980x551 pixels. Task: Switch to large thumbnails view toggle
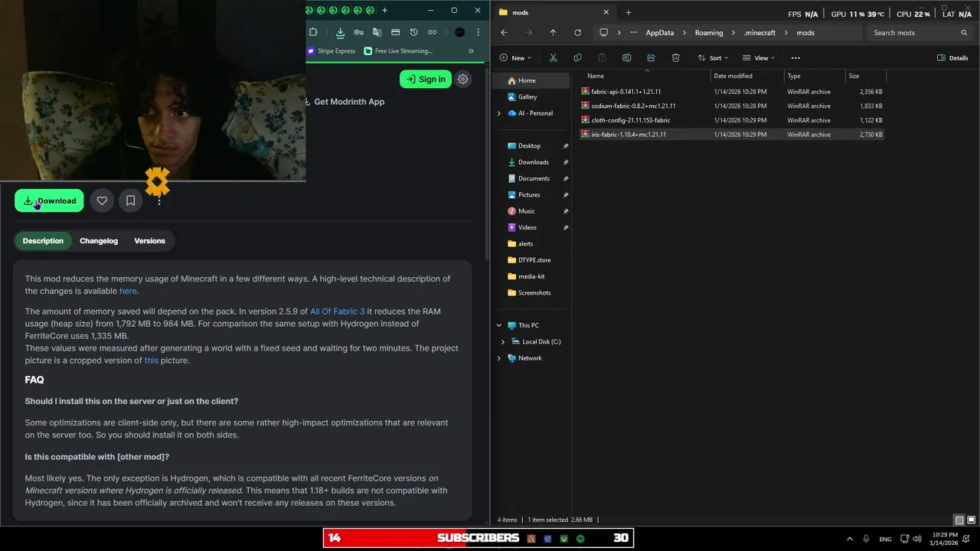click(x=970, y=520)
